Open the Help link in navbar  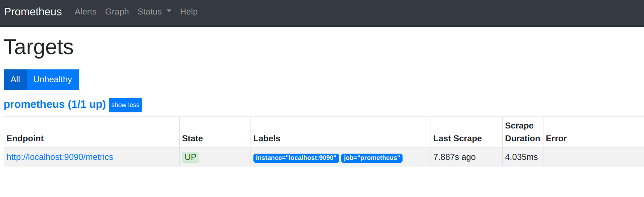coord(189,12)
